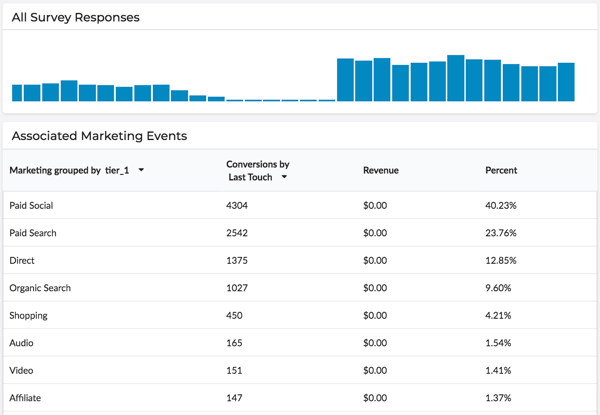
Task: Click the 4304 conversions value
Action: pyautogui.click(x=237, y=205)
